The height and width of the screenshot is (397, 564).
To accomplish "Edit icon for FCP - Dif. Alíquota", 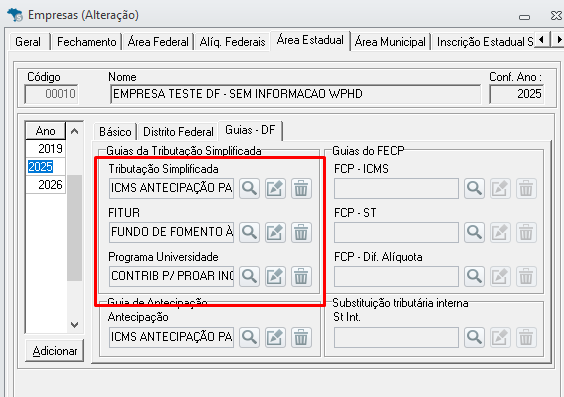I will pos(500,277).
